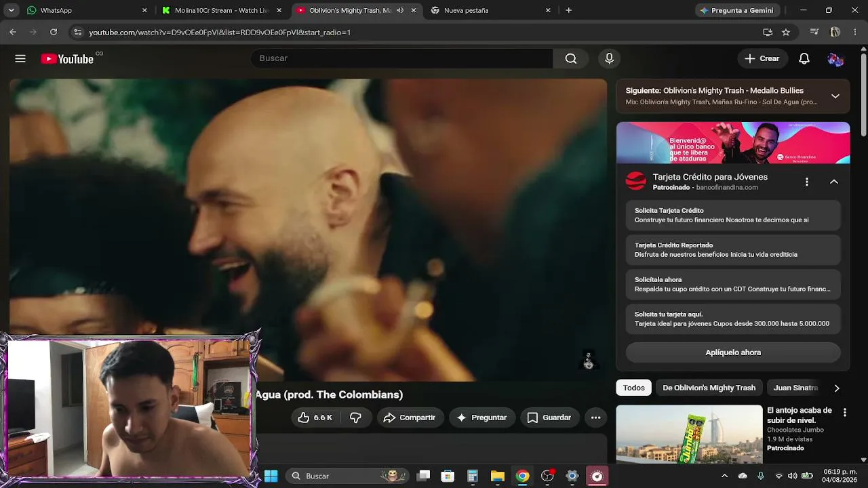868x488 pixels.
Task: Like the video with thumbs up
Action: click(x=315, y=418)
